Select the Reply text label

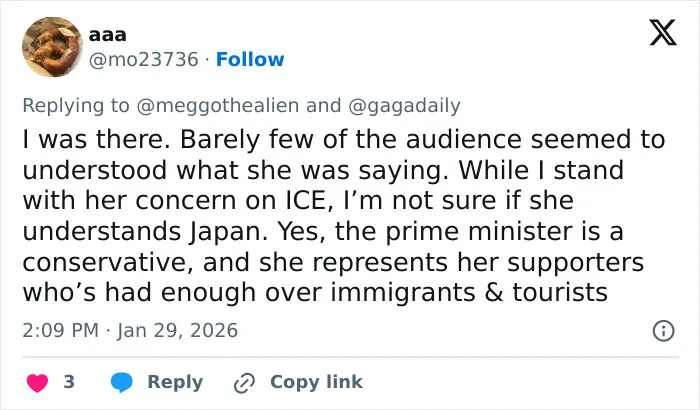[175, 382]
